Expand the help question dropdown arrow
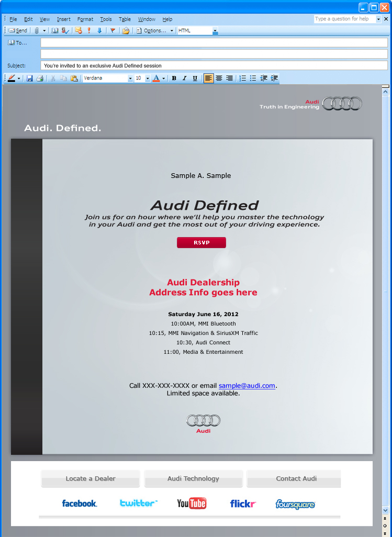The width and height of the screenshot is (392, 537). click(x=378, y=19)
